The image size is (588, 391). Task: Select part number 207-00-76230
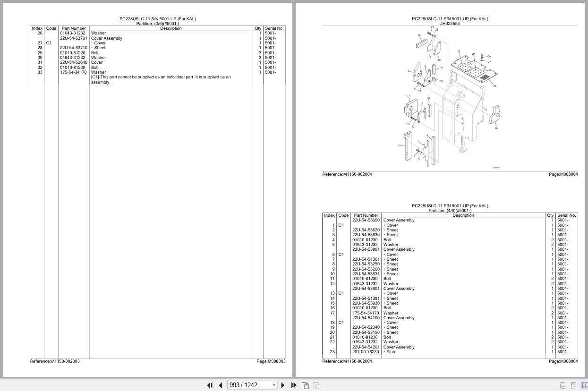tap(365, 352)
